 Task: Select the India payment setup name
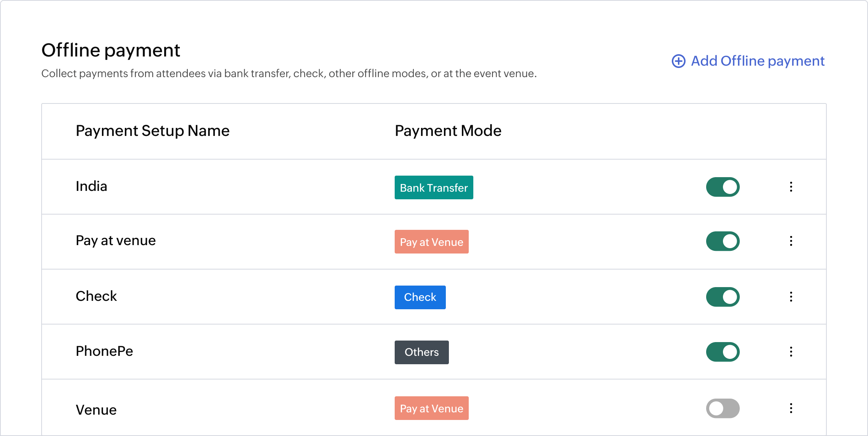point(91,186)
